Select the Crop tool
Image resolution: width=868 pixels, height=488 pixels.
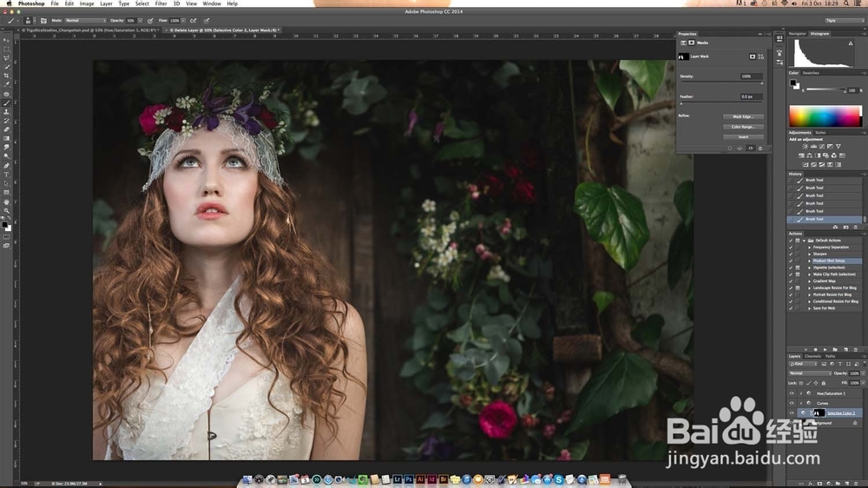pyautogui.click(x=7, y=76)
